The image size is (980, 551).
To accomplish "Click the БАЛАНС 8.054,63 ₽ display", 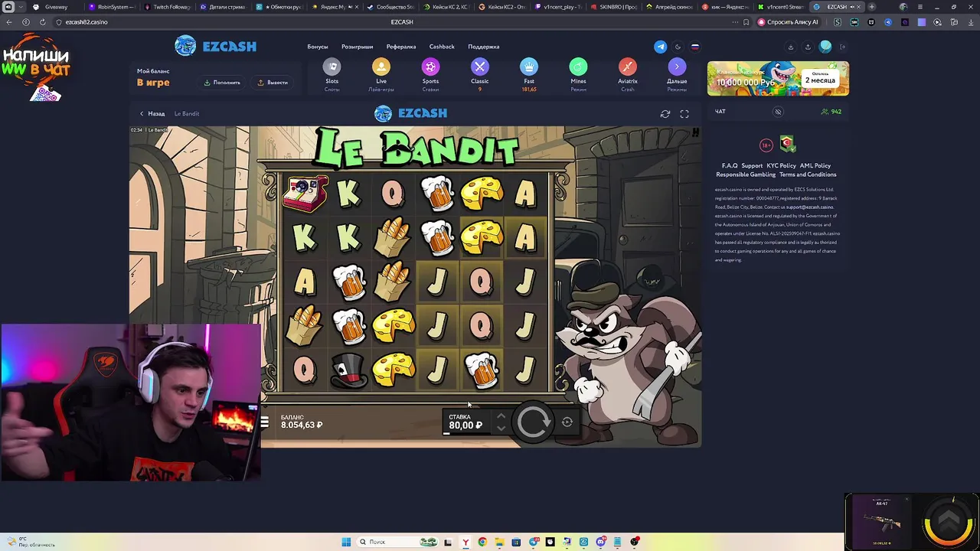I will tap(302, 422).
